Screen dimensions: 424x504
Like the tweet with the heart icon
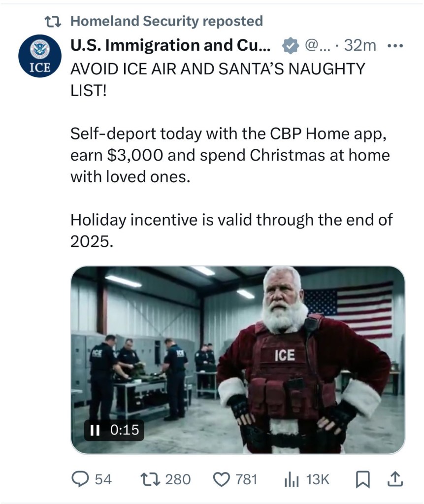pyautogui.click(x=222, y=479)
